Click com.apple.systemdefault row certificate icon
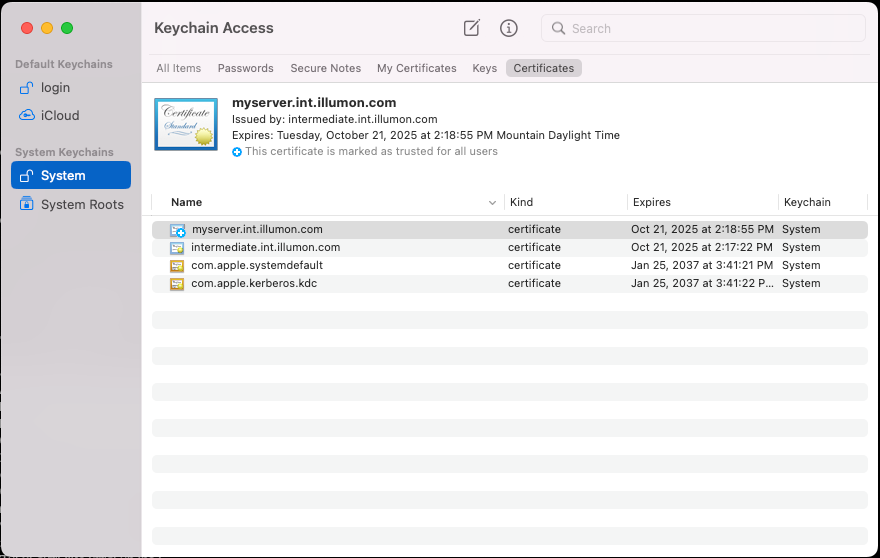 click(177, 266)
